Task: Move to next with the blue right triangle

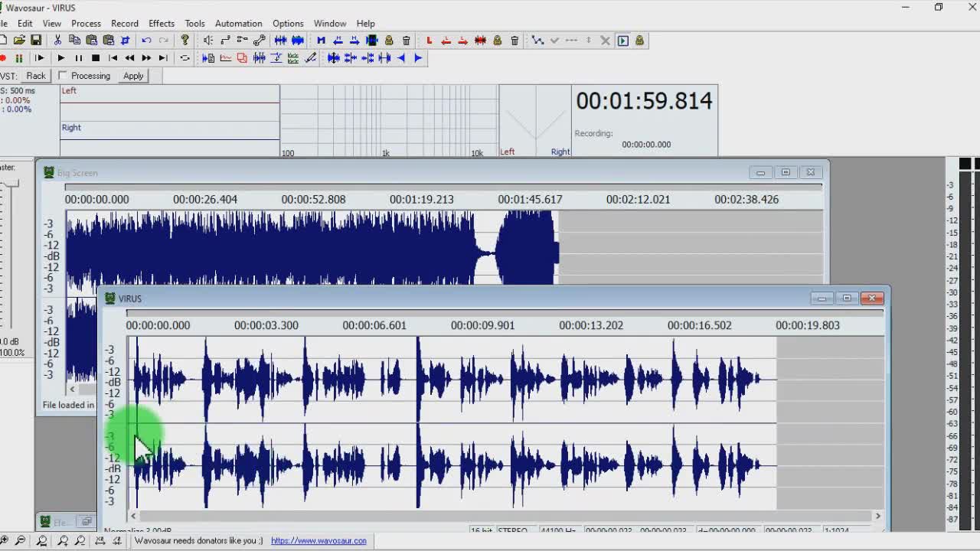Action: coord(418,58)
